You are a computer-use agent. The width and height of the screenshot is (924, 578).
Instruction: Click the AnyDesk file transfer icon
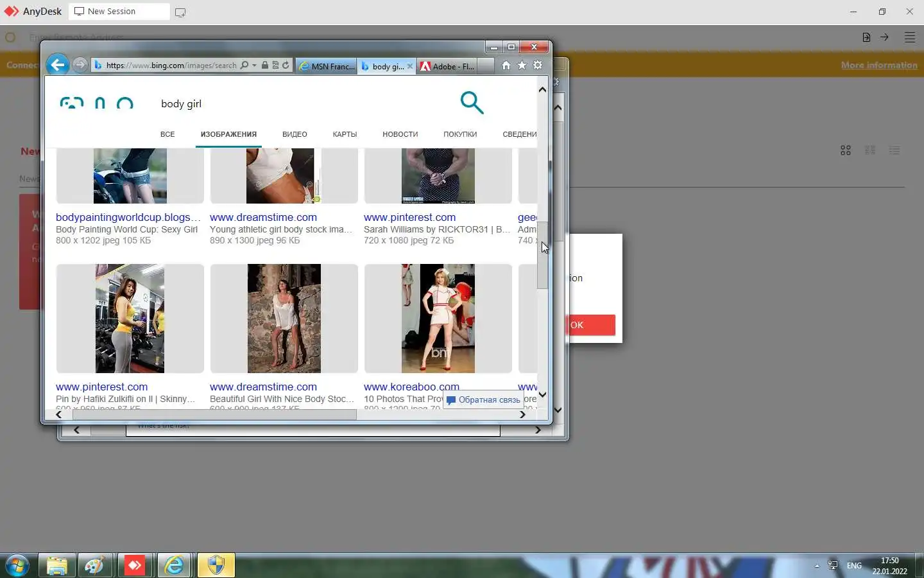click(x=866, y=37)
